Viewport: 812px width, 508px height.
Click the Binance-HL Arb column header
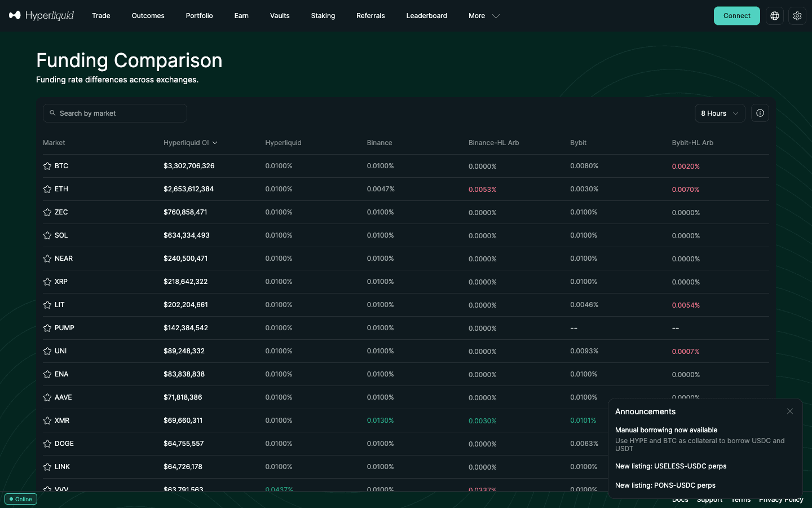coord(494,143)
